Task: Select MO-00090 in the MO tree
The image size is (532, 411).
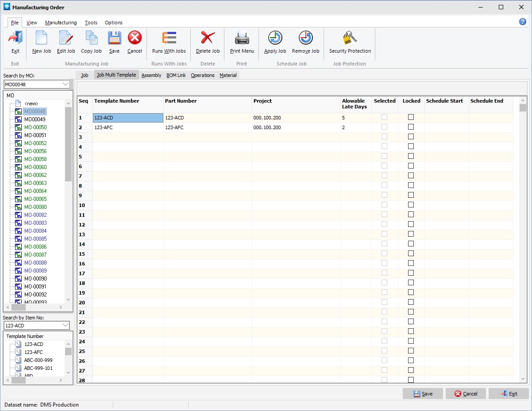Action: [35, 279]
